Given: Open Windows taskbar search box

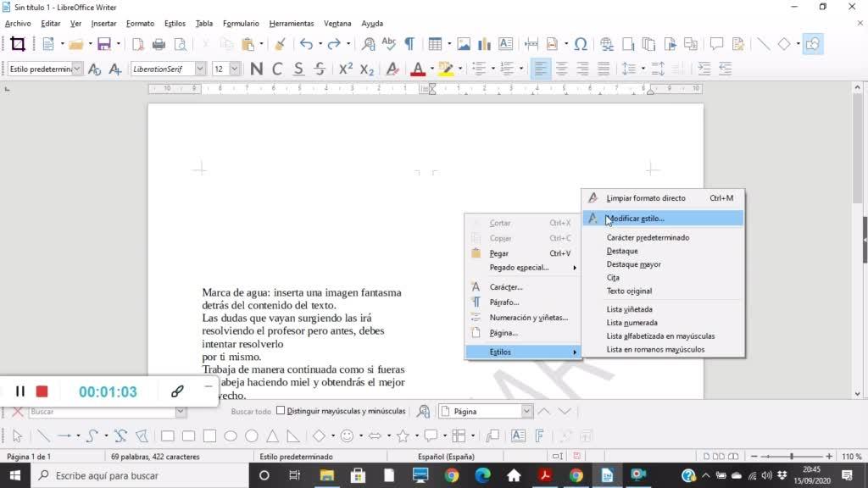Looking at the screenshot, I should coord(140,475).
